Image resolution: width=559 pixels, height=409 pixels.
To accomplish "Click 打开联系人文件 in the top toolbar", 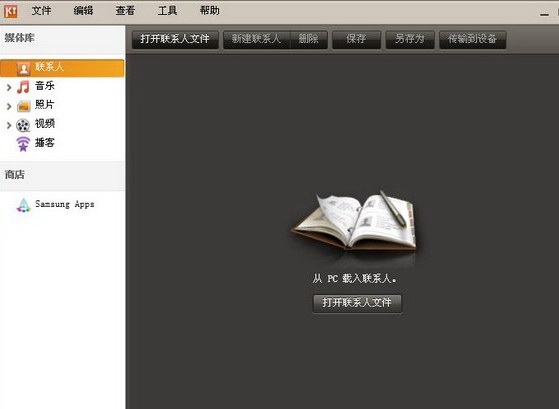I will (x=175, y=39).
